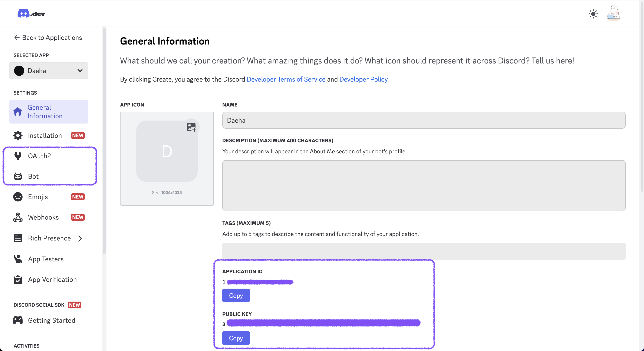
Task: Click the NEW badge beside Discord Social SDK
Action: click(x=75, y=305)
